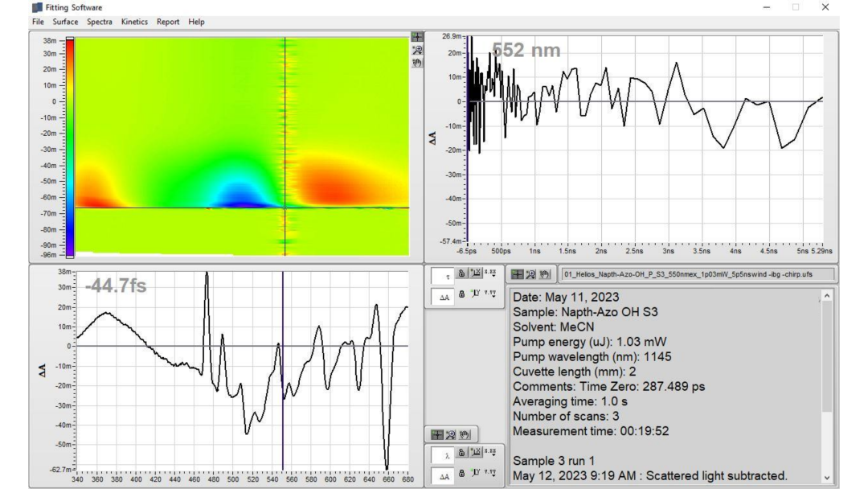Click the .ufs file name field
Screen dimensions: 868x489
pos(698,274)
